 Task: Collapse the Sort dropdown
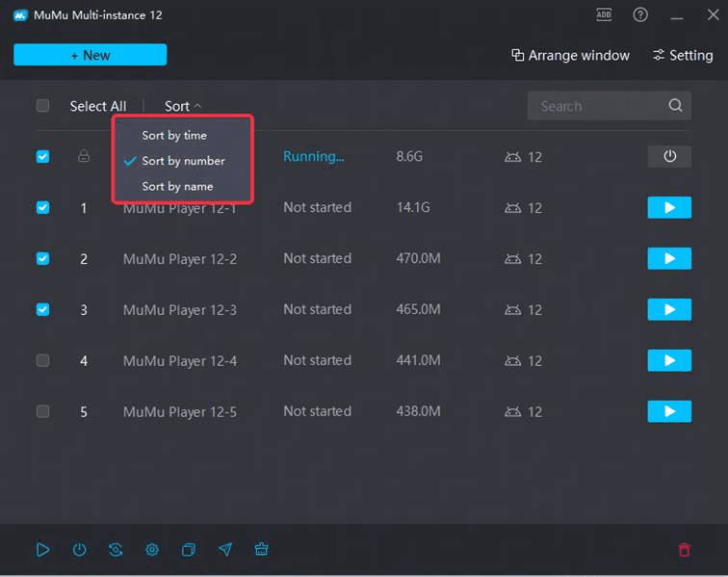[x=183, y=106]
